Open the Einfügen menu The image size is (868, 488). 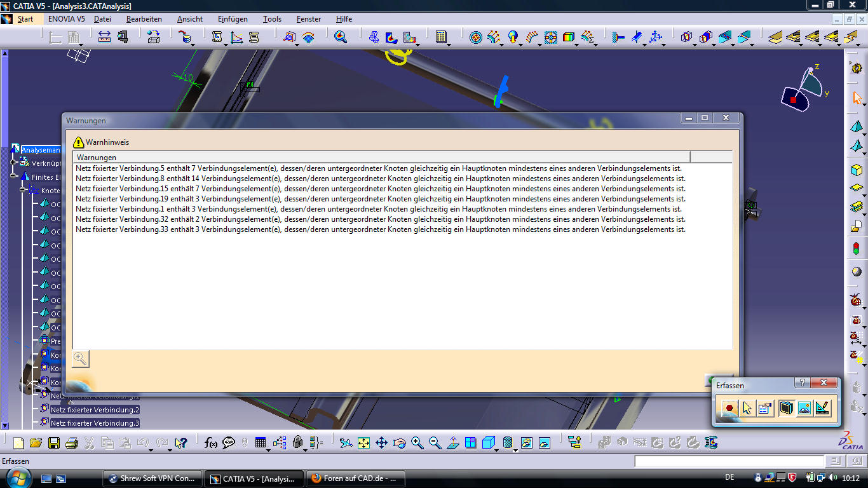(x=233, y=19)
